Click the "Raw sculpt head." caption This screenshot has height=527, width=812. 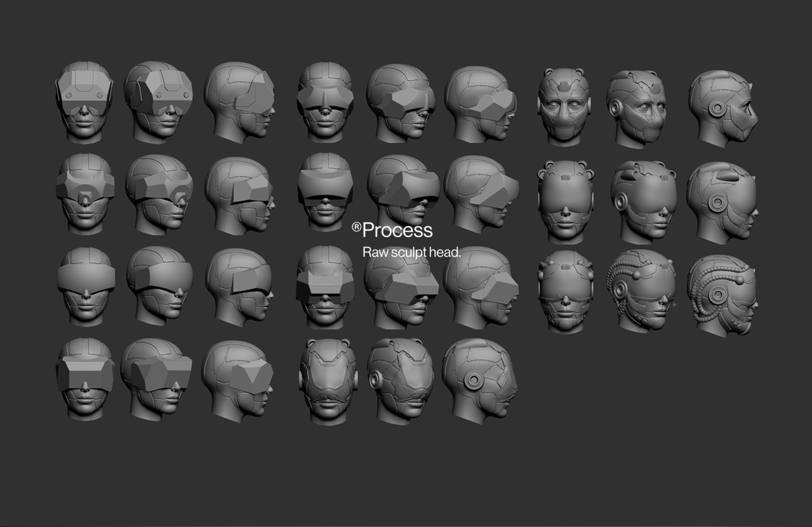(411, 253)
